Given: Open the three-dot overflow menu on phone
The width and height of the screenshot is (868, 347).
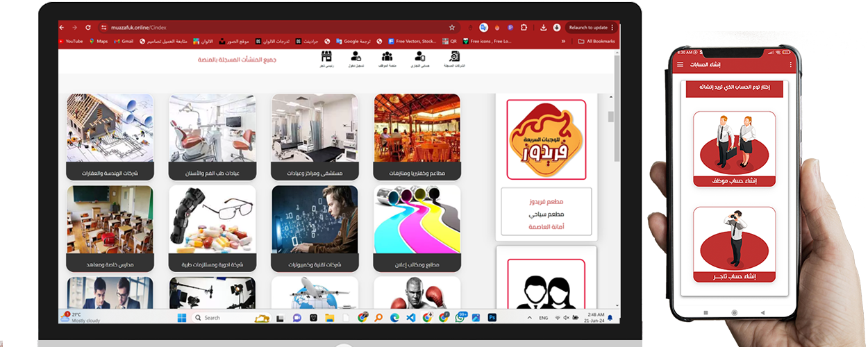Looking at the screenshot, I should [x=791, y=65].
